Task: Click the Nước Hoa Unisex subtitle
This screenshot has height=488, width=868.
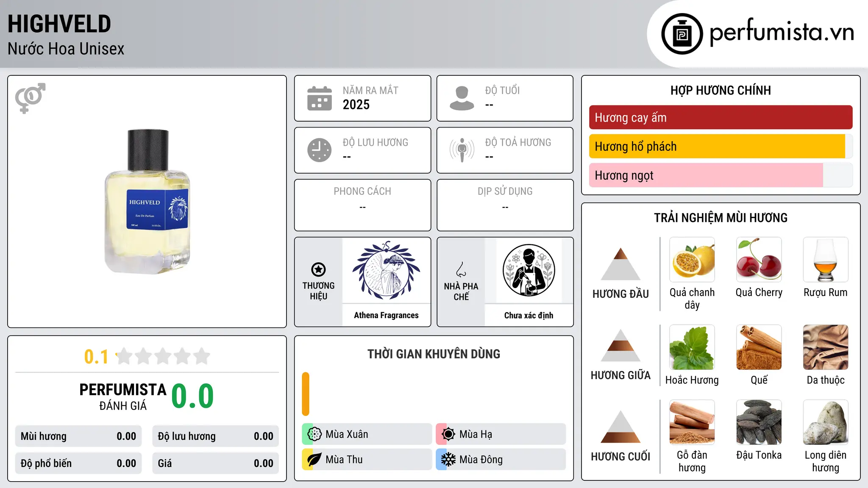Action: (x=66, y=49)
